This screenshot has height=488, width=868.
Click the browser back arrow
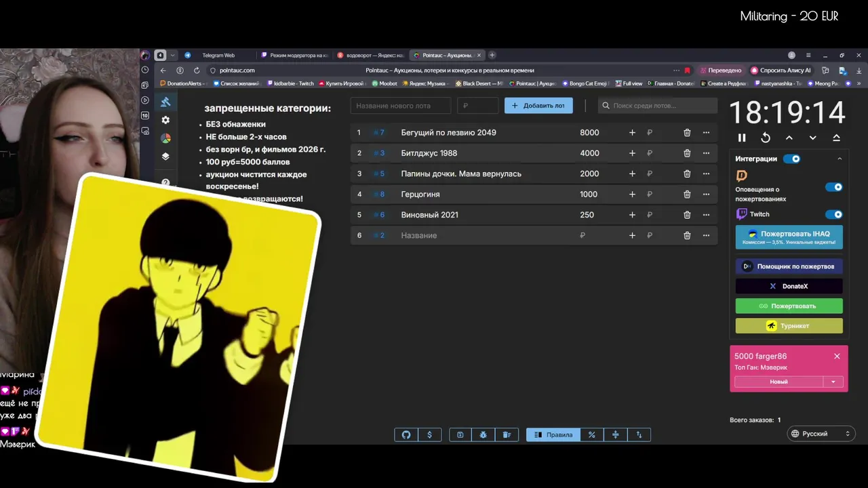click(163, 70)
